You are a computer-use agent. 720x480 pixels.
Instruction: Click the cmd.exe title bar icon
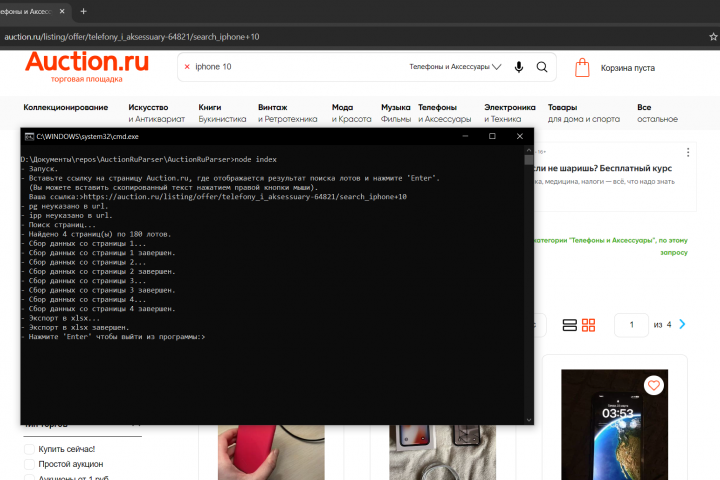pyautogui.click(x=29, y=136)
